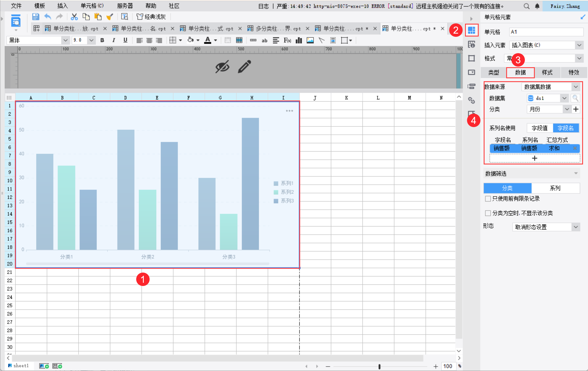
Task: Adjust the zoom slider handle
Action: (x=379, y=366)
